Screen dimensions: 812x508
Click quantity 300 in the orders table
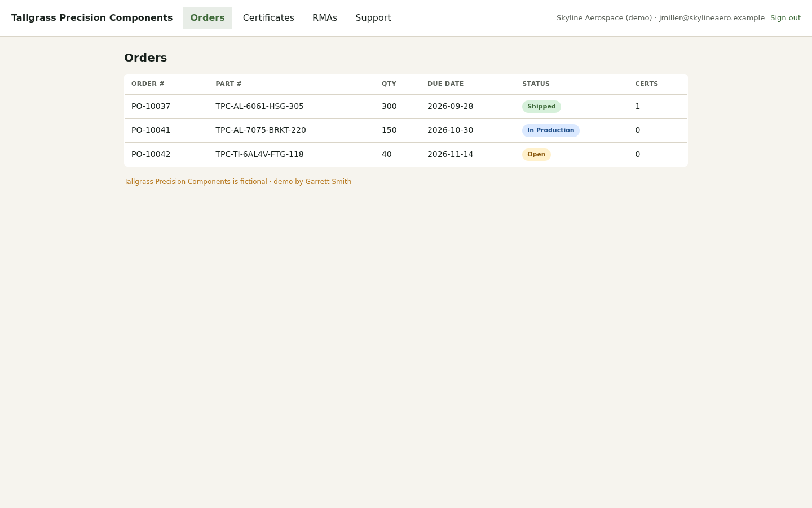[x=389, y=106]
